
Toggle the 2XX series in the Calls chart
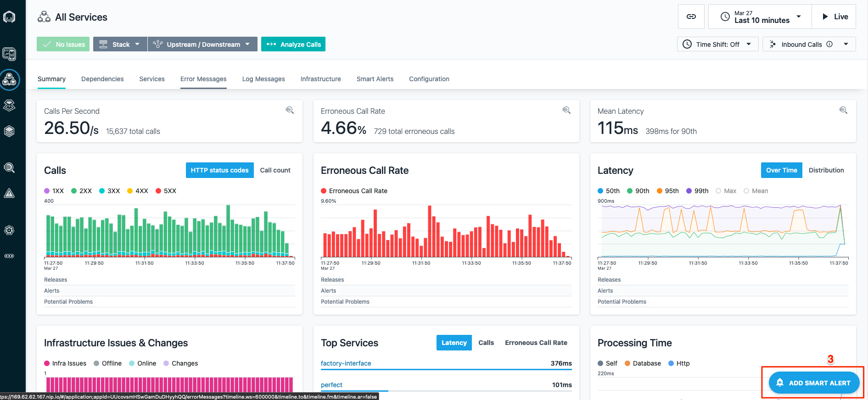click(82, 191)
